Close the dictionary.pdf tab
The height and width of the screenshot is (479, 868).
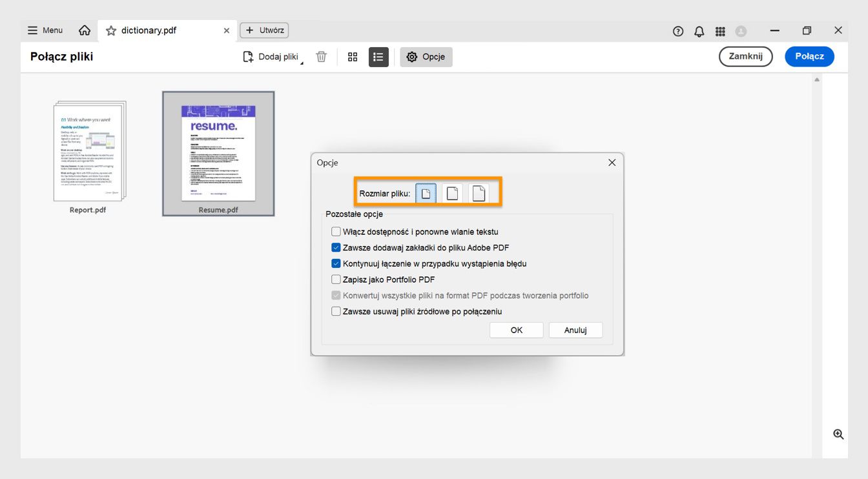226,30
